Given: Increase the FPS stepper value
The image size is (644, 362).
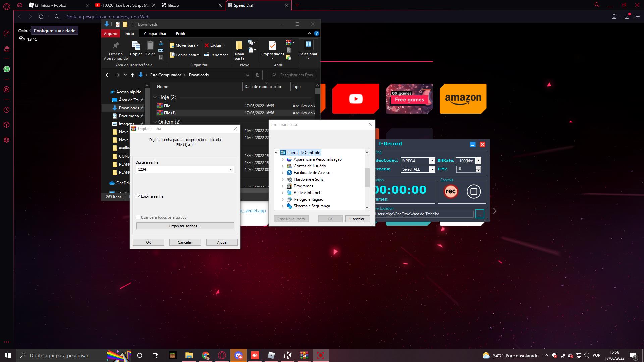Looking at the screenshot, I should (x=478, y=167).
